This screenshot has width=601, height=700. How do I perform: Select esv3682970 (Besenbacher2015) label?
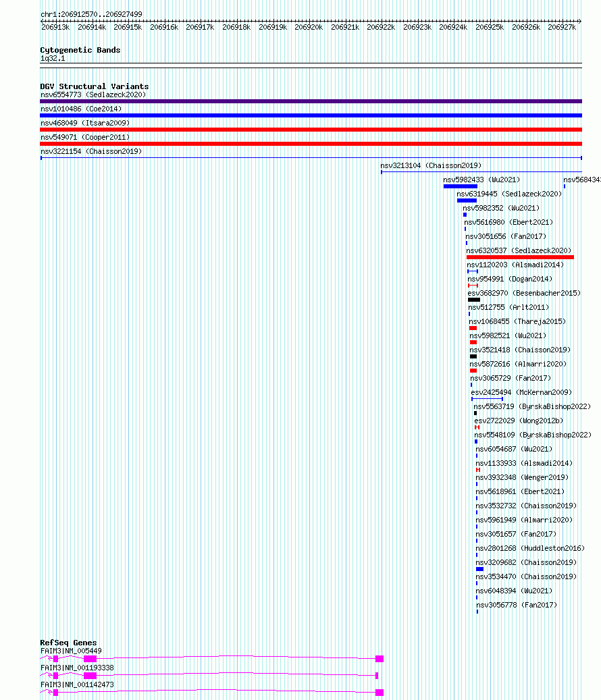click(524, 294)
